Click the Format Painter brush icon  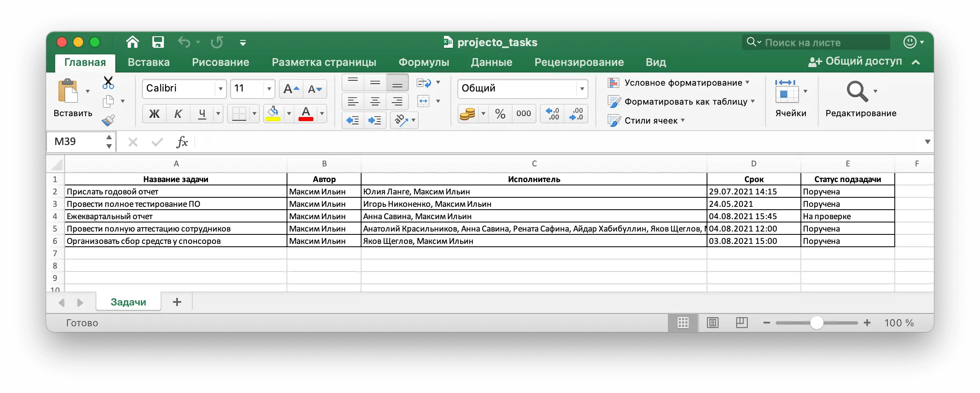[x=108, y=120]
